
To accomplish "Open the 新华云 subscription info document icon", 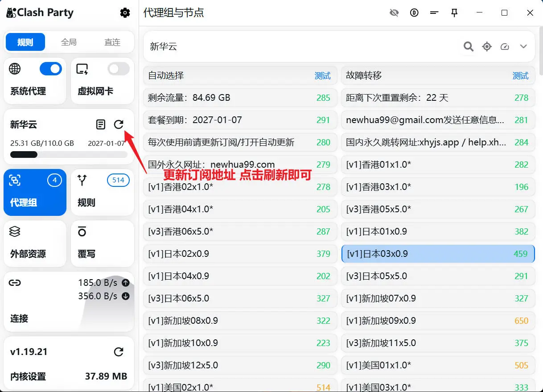I will [x=100, y=125].
